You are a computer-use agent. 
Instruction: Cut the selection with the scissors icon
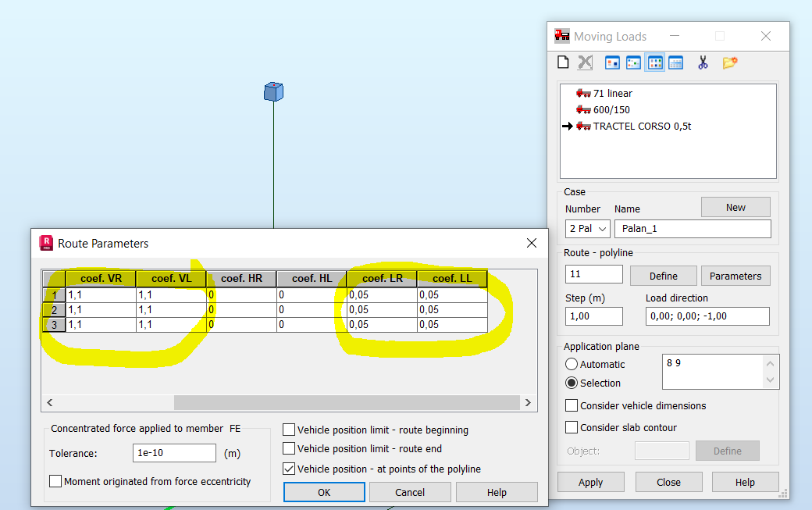tap(702, 62)
